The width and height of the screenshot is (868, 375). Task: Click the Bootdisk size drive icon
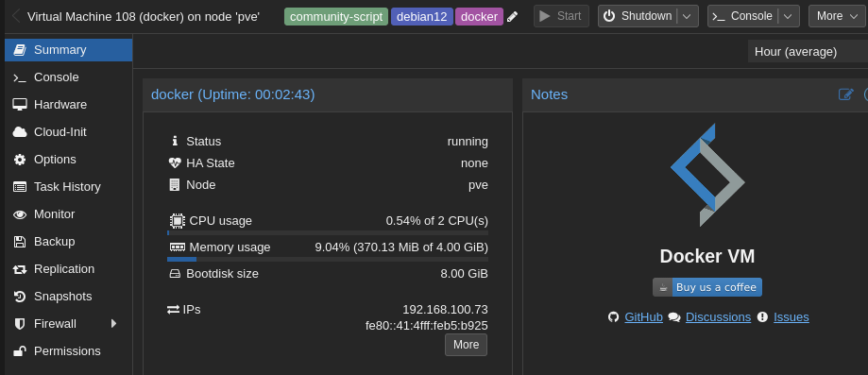click(175, 274)
